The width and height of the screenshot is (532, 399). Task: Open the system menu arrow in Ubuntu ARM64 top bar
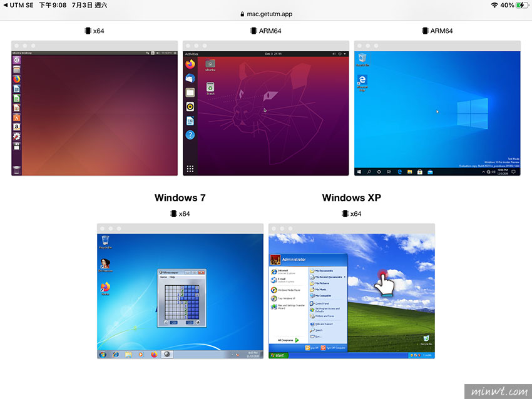(345, 54)
